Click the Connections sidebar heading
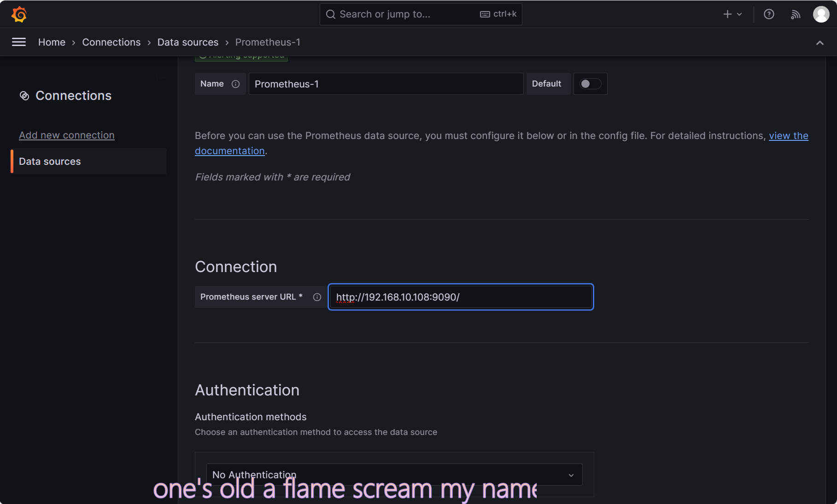Viewport: 837px width, 504px height. [x=73, y=96]
